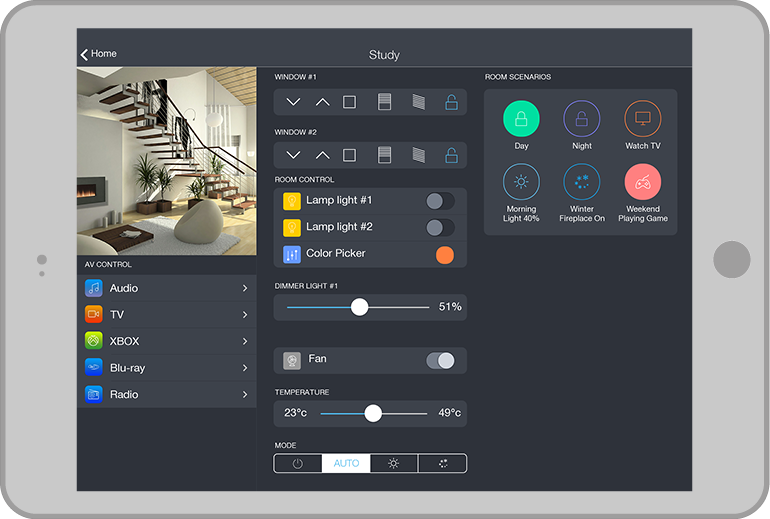The image size is (770, 519).
Task: Open the XBOX chevron
Action: click(245, 341)
